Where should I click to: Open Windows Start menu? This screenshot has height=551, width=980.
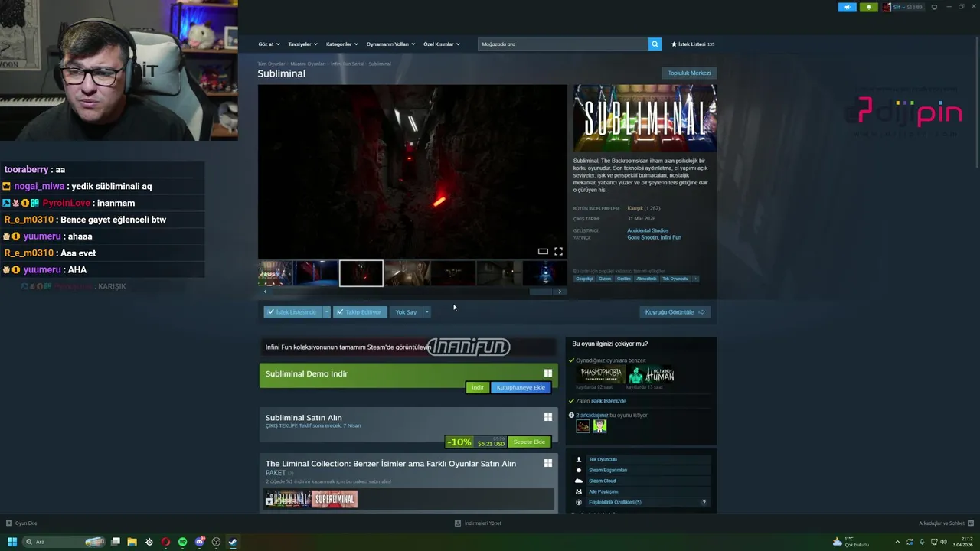coord(12,542)
